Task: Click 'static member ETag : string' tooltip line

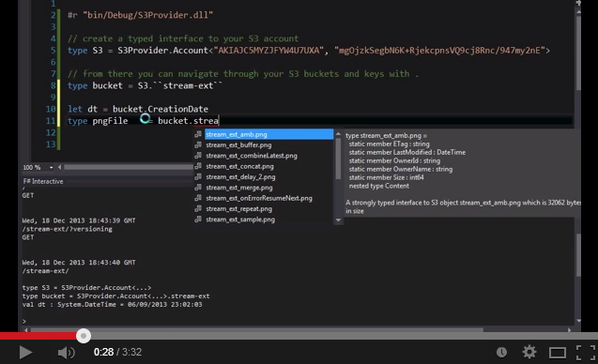Action: [x=389, y=144]
